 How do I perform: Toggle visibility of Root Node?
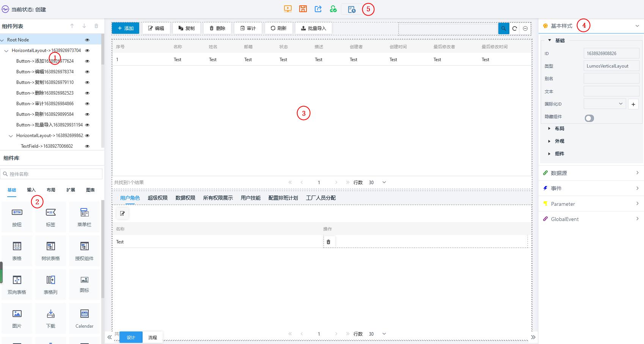coord(87,40)
